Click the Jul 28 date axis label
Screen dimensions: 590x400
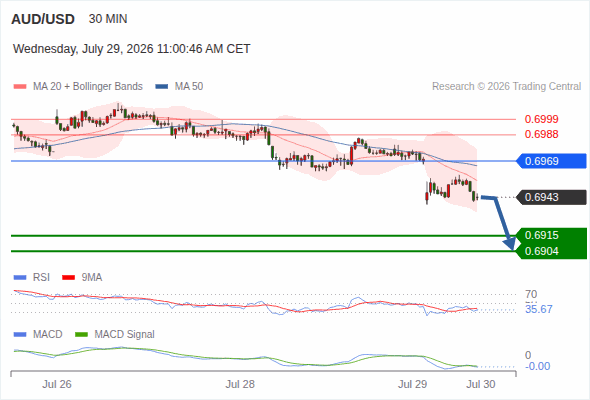coord(240,384)
